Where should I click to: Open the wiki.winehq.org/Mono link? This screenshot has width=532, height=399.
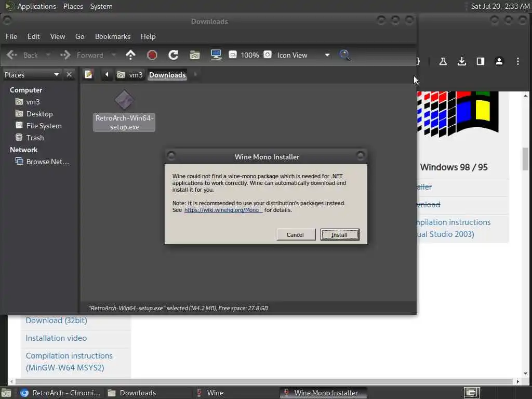point(222,210)
